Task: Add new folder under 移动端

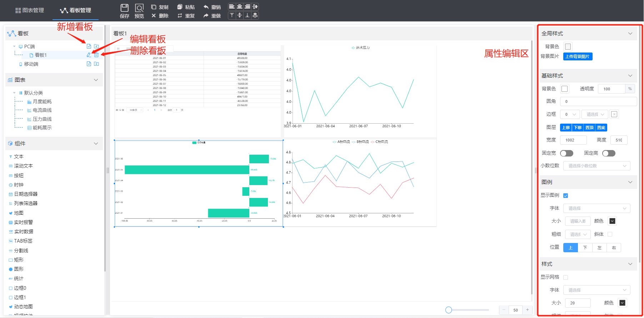Action: [96, 64]
